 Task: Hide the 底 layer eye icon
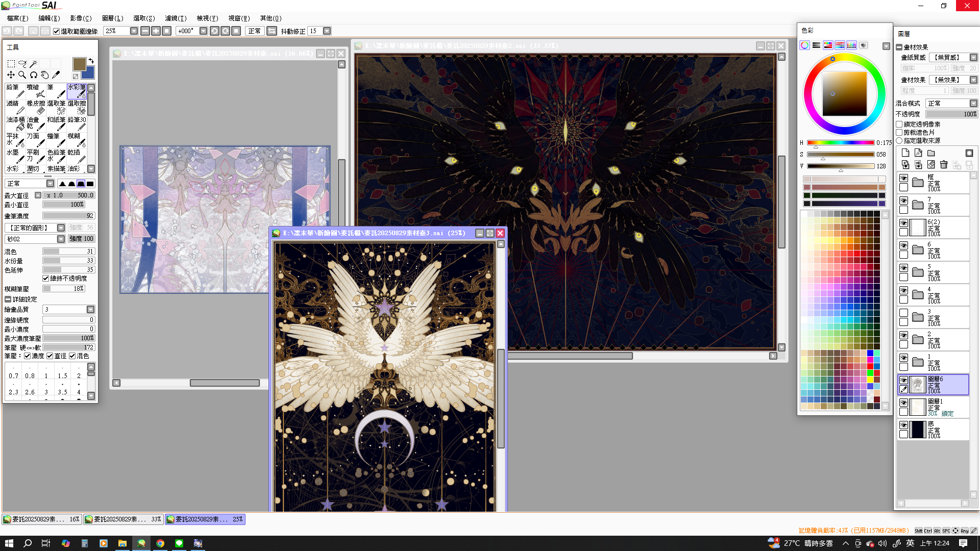point(903,425)
